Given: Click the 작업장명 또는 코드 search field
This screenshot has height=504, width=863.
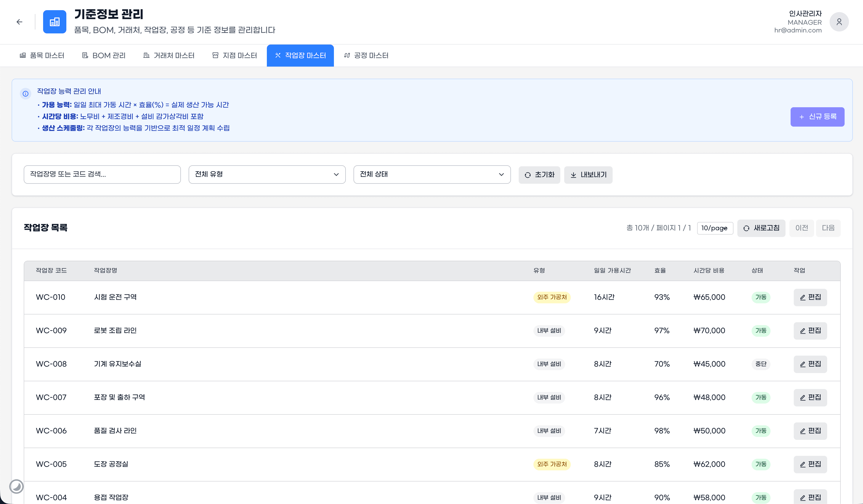Looking at the screenshot, I should click(x=102, y=175).
